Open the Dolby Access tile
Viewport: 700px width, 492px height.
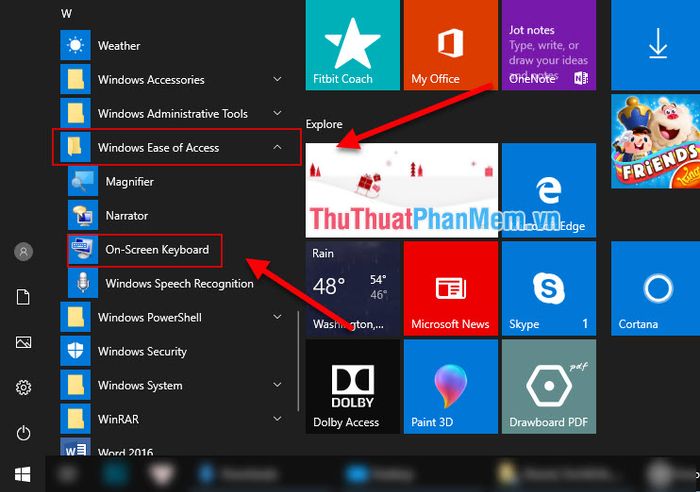tap(352, 387)
